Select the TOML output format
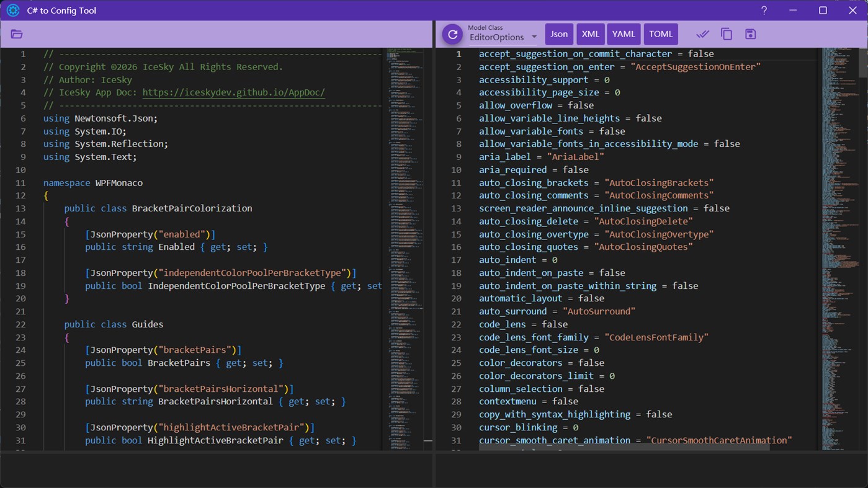Viewport: 868px width, 488px height. click(661, 34)
